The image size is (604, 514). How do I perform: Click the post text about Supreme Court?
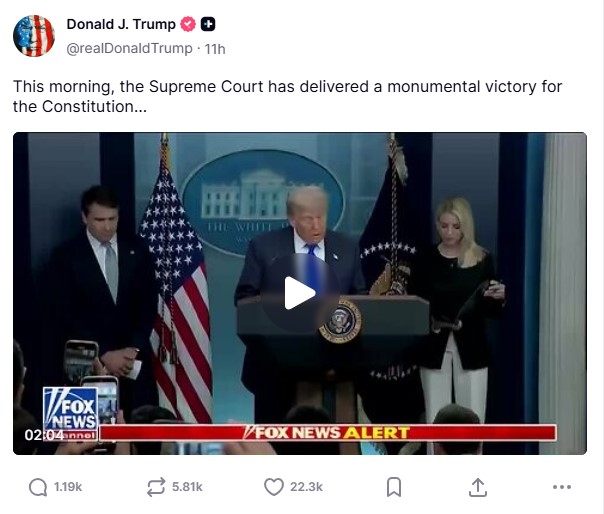pos(287,96)
